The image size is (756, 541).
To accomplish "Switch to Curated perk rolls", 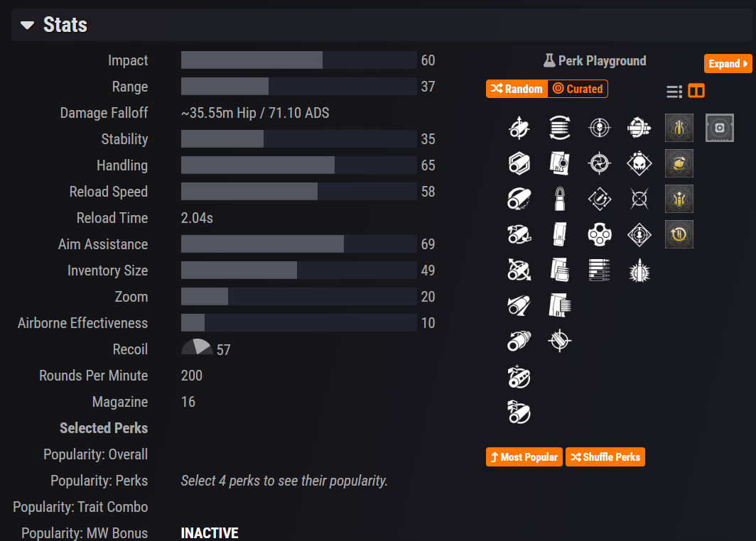I will (578, 89).
